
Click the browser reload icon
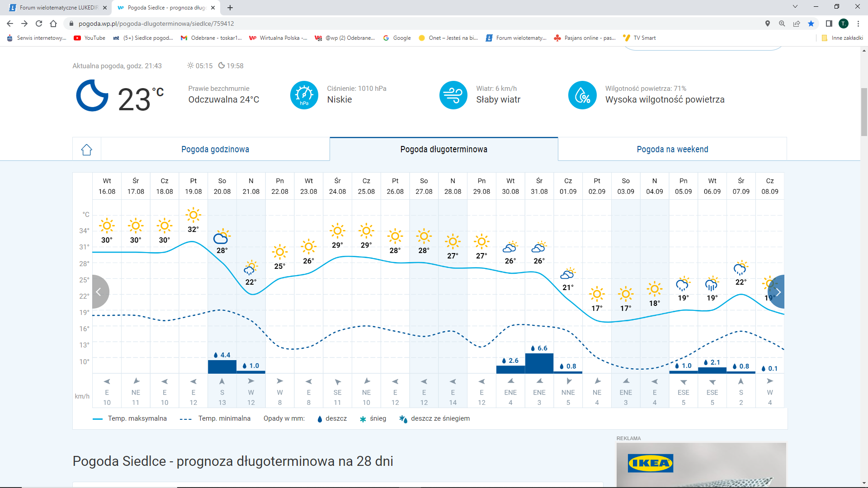39,23
